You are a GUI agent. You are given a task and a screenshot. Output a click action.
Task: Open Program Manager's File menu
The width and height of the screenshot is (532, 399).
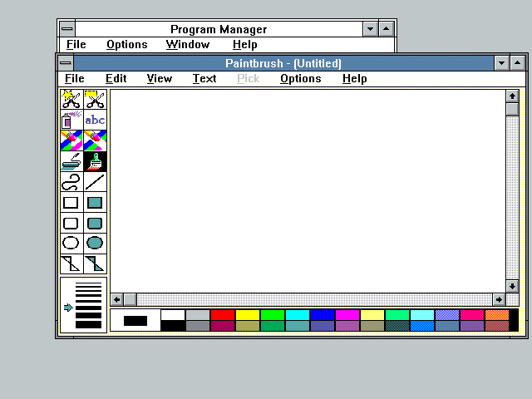click(x=76, y=44)
